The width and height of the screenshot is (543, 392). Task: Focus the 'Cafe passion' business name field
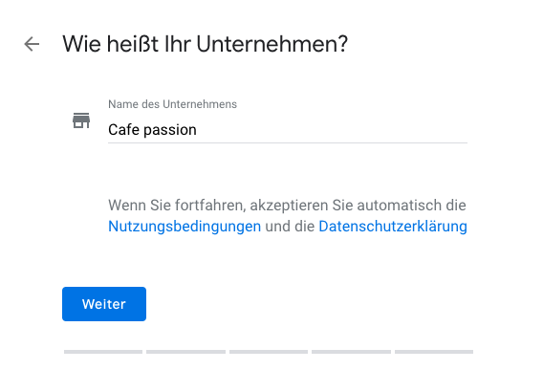pyautogui.click(x=288, y=130)
